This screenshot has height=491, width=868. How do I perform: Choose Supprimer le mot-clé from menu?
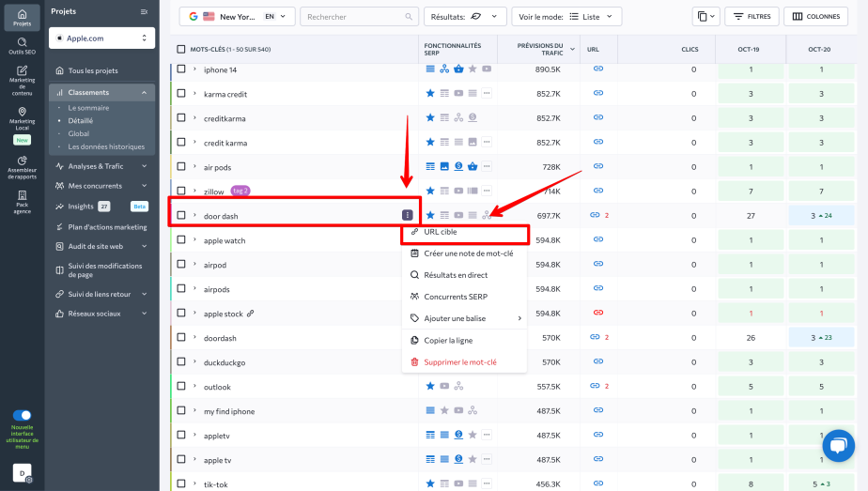click(459, 362)
